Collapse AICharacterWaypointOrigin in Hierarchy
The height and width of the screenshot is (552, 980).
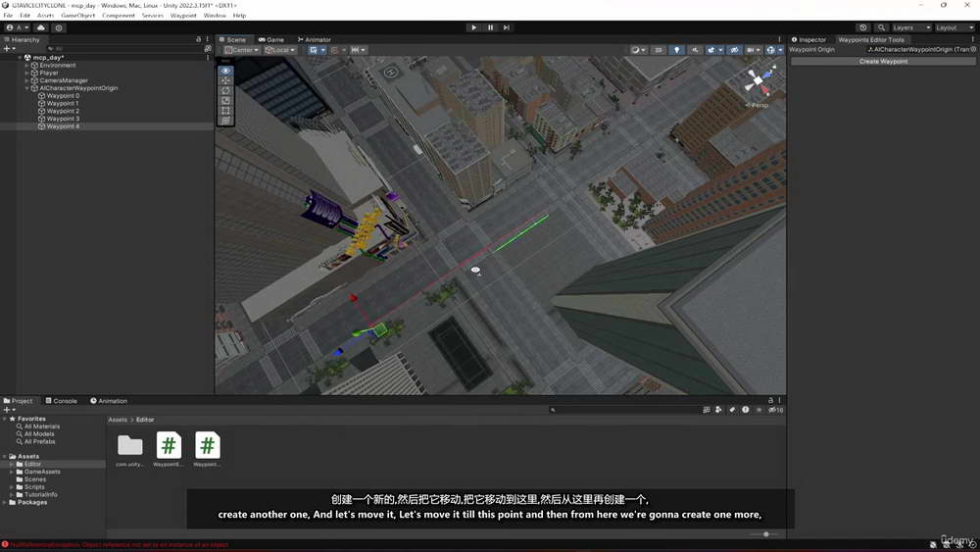[x=26, y=88]
